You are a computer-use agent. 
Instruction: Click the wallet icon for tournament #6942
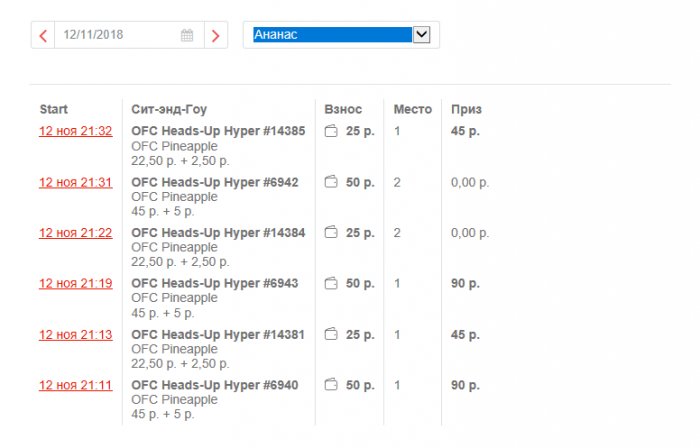click(331, 182)
